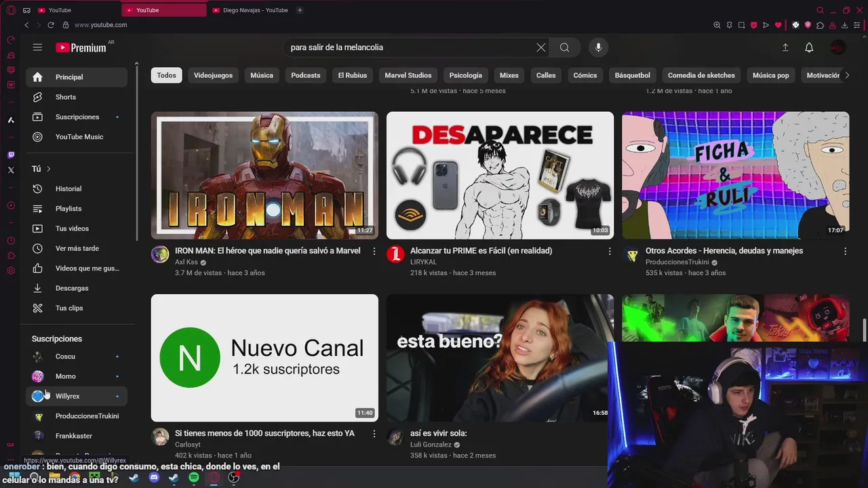The image size is (868, 488).
Task: Click the page vertical scrollbar
Action: pos(864,331)
